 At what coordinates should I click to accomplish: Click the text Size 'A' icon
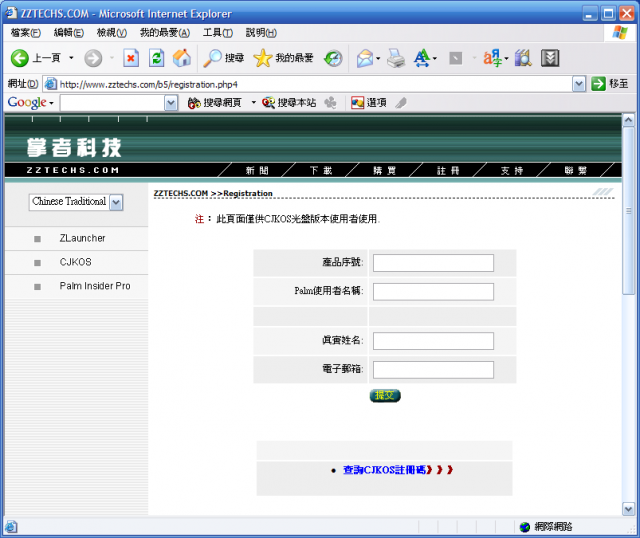pos(422,58)
